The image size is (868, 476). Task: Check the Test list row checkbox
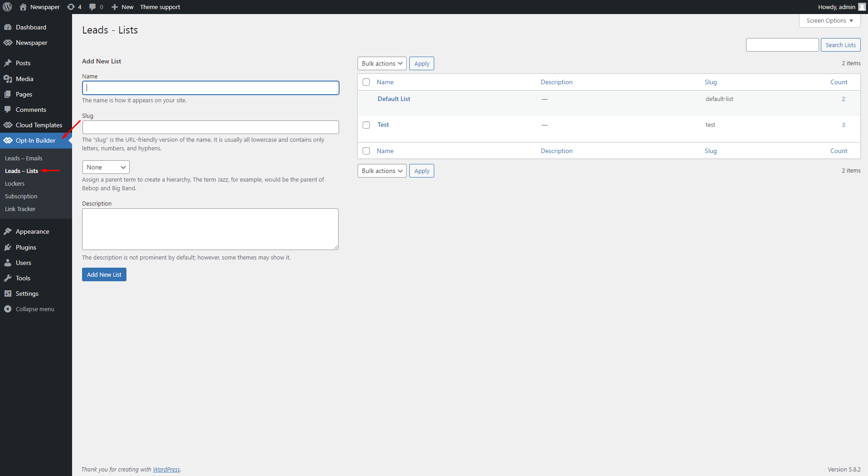tap(366, 125)
